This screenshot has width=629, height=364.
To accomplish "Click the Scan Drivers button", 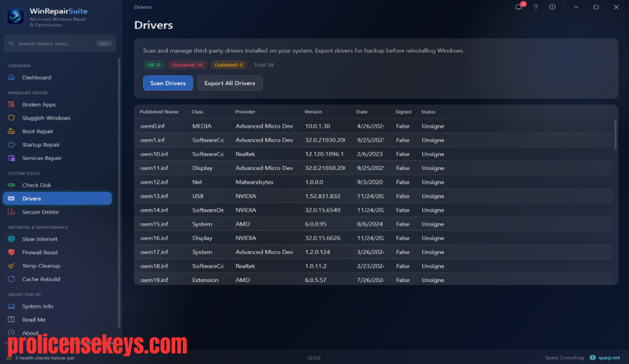I will click(x=168, y=83).
